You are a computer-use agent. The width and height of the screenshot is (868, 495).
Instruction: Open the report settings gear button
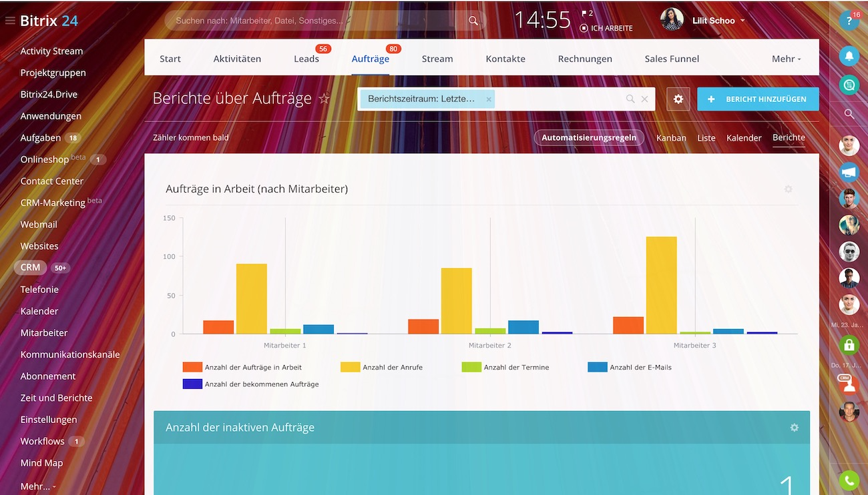(678, 99)
